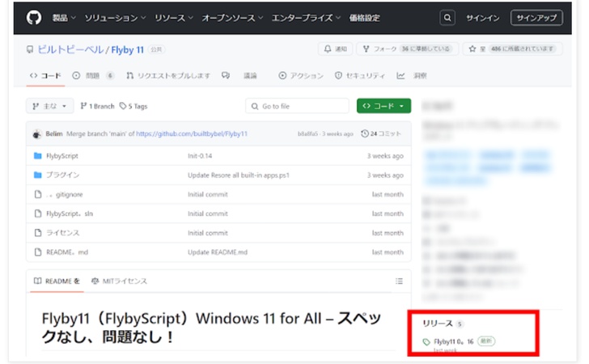The image size is (589, 364).
Task: Open the Flyby11 0.16 release link
Action: coord(453,342)
